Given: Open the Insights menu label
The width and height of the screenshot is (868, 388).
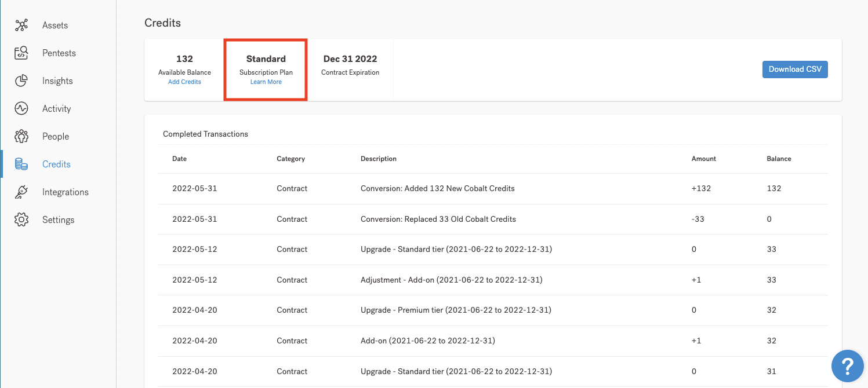Looking at the screenshot, I should (x=57, y=81).
